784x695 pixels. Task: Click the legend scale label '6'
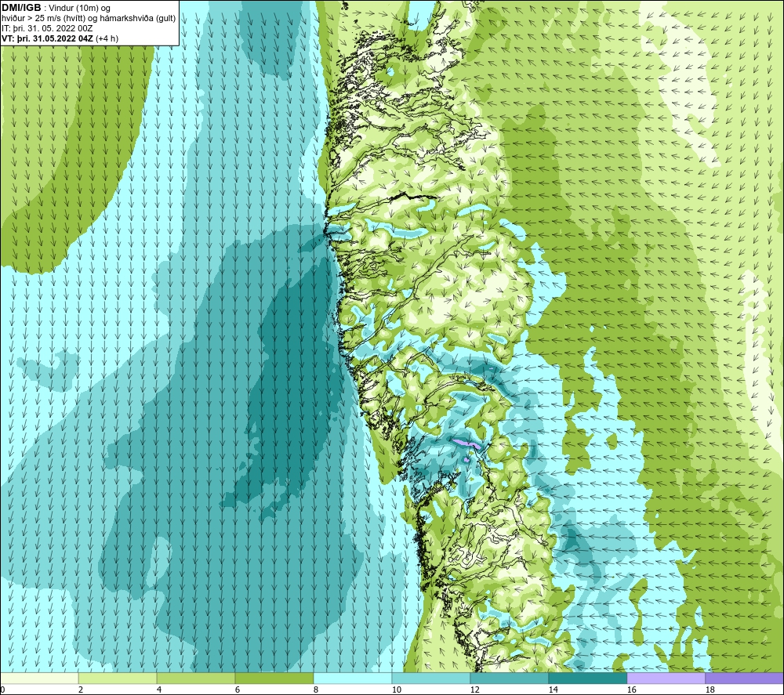click(x=238, y=690)
